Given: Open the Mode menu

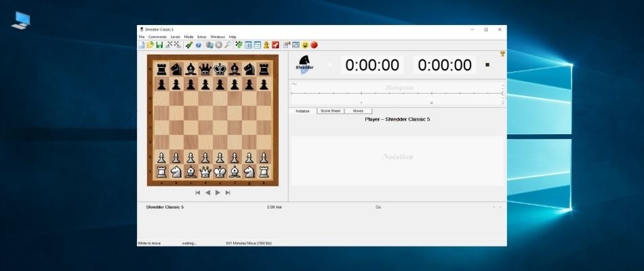Looking at the screenshot, I should [188, 37].
